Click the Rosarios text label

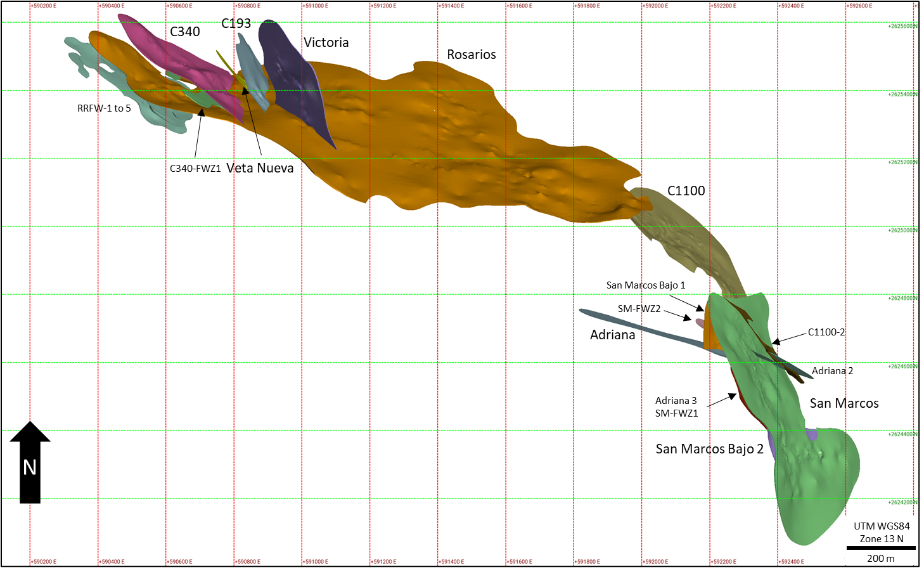[x=471, y=55]
